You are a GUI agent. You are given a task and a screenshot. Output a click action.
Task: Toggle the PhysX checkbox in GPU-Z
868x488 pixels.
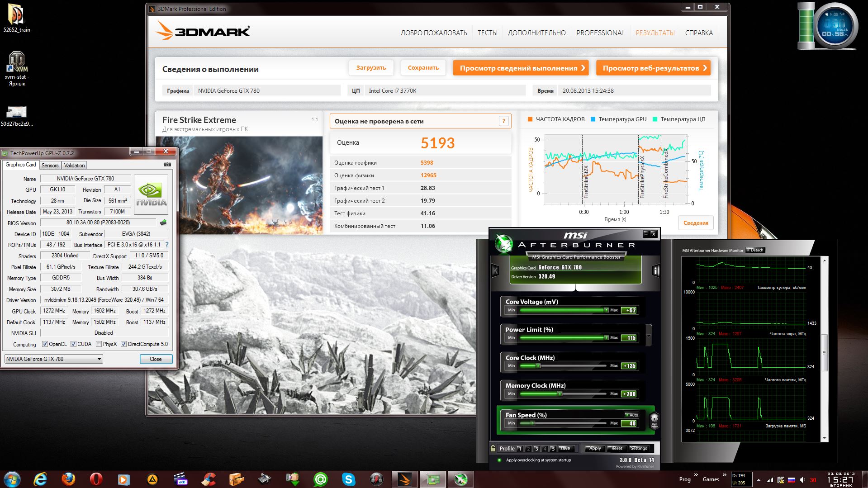coord(99,344)
